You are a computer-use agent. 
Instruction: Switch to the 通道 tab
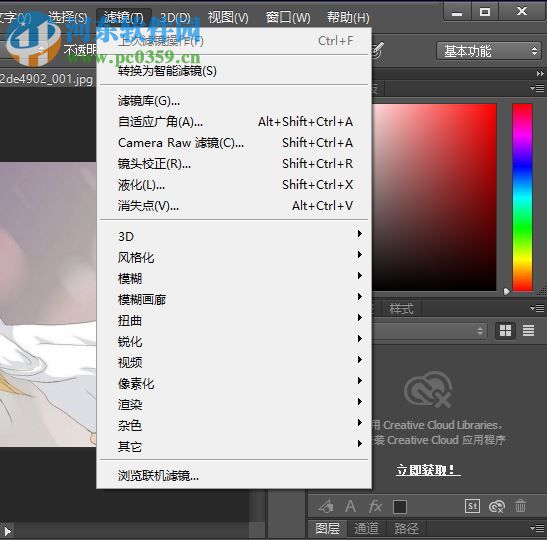[366, 528]
